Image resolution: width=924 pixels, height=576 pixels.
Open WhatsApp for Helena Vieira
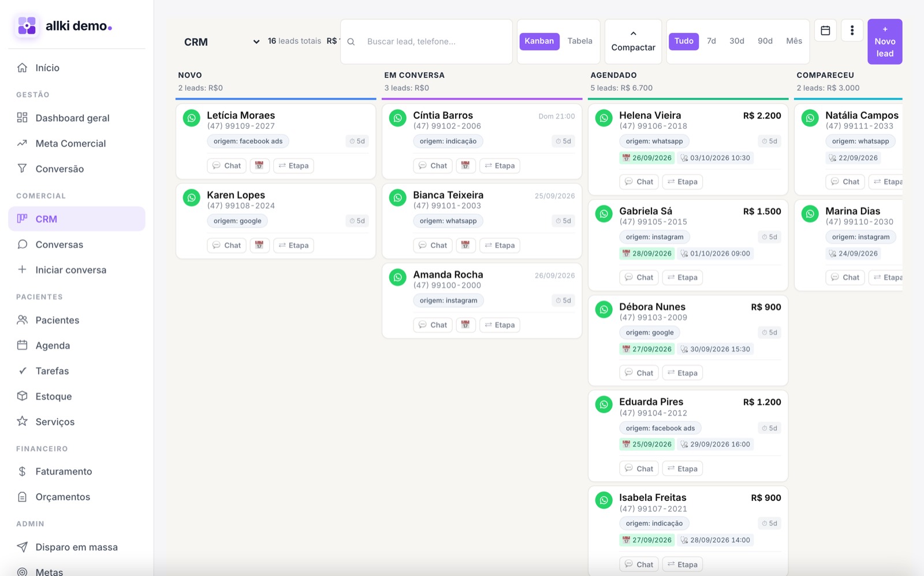(604, 118)
